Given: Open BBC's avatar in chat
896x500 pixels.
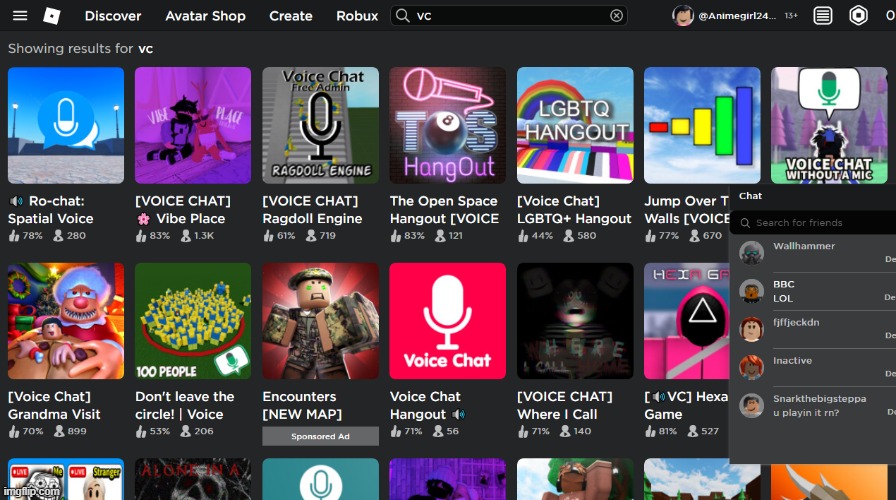Looking at the screenshot, I should pos(751,291).
